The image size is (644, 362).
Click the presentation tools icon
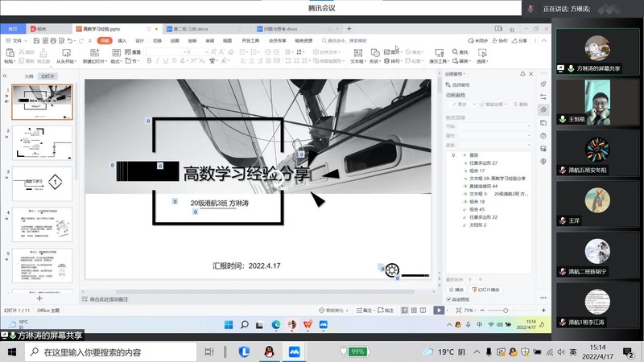(439, 51)
